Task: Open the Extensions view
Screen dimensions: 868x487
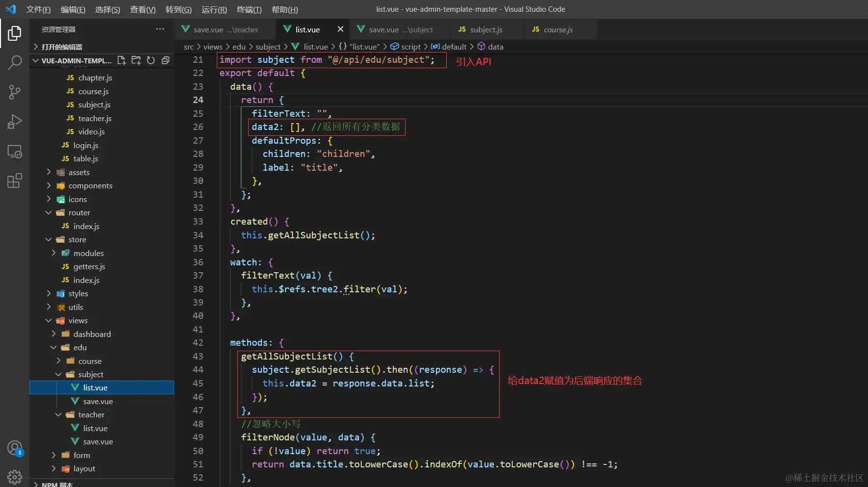Action: pos(15,181)
